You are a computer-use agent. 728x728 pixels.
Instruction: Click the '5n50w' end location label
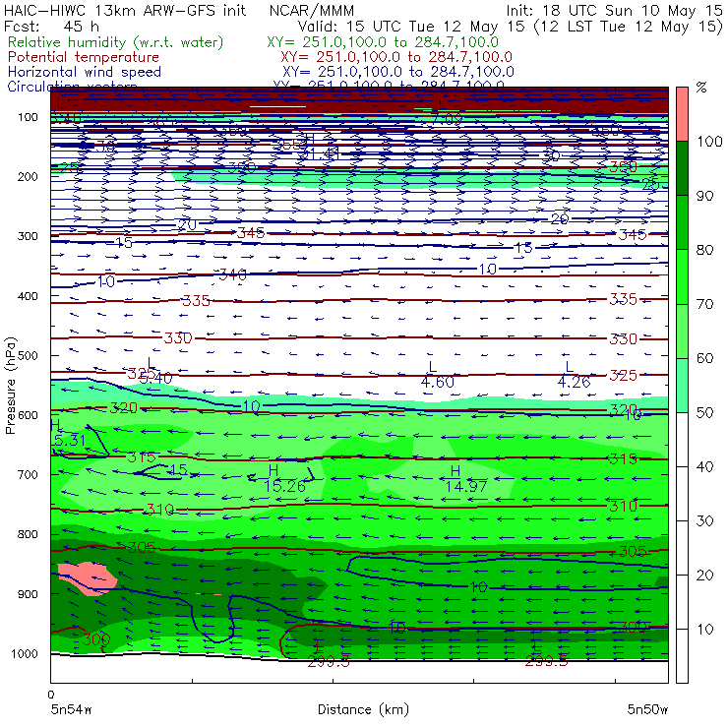[647, 709]
